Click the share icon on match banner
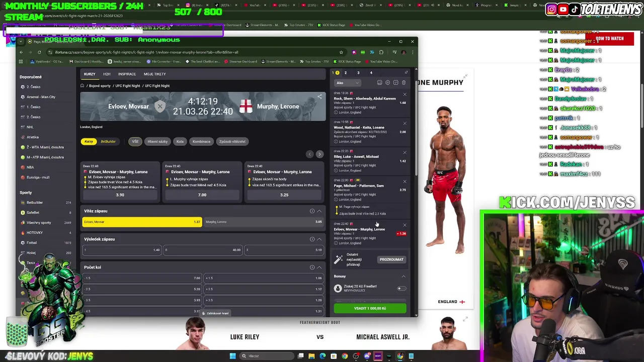Screen dimensions: 644x362 319,97
